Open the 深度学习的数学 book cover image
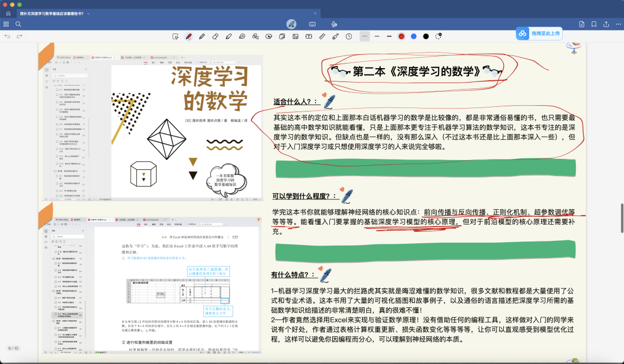Screen dimensions: 624x364 153,128
